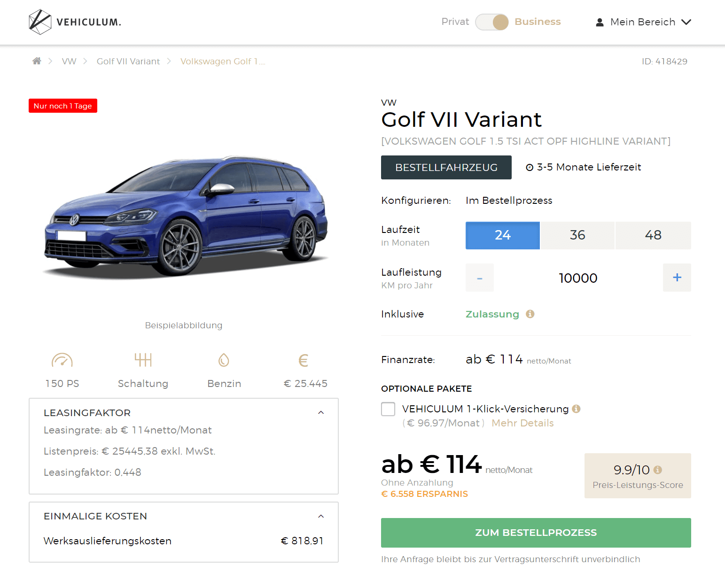Screen dimensions: 725x588
Task: Click the euro list price icon
Action: 304,360
